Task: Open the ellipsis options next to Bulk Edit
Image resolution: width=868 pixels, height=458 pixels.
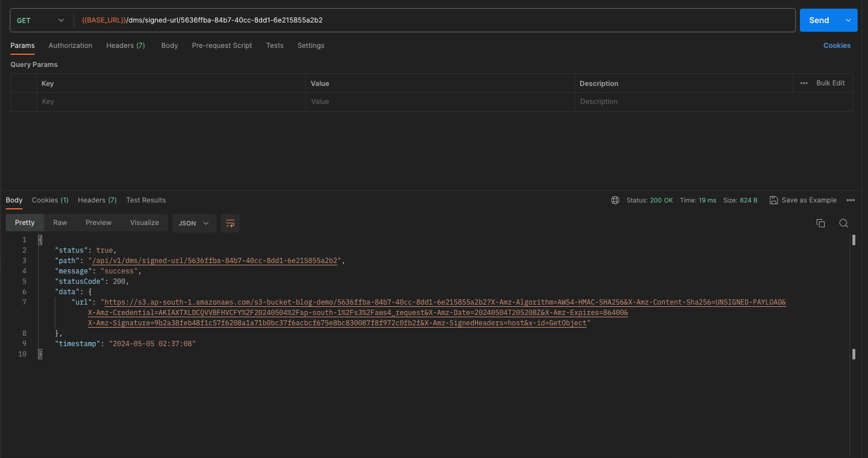Action: pos(803,82)
